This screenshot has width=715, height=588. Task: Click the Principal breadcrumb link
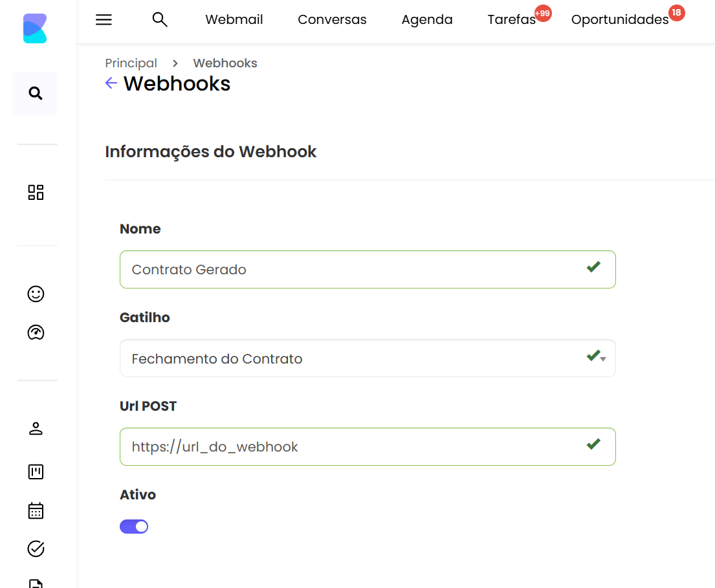[131, 63]
